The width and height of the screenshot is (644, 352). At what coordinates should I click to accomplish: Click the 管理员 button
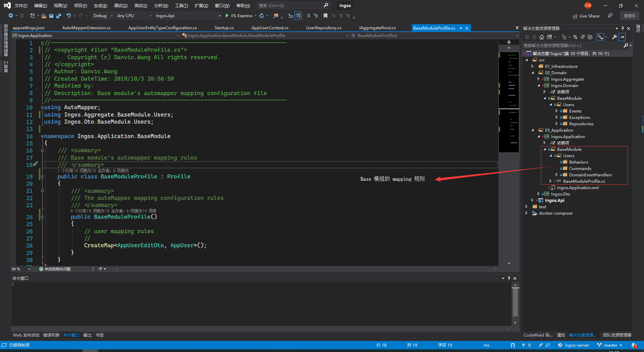tap(630, 16)
